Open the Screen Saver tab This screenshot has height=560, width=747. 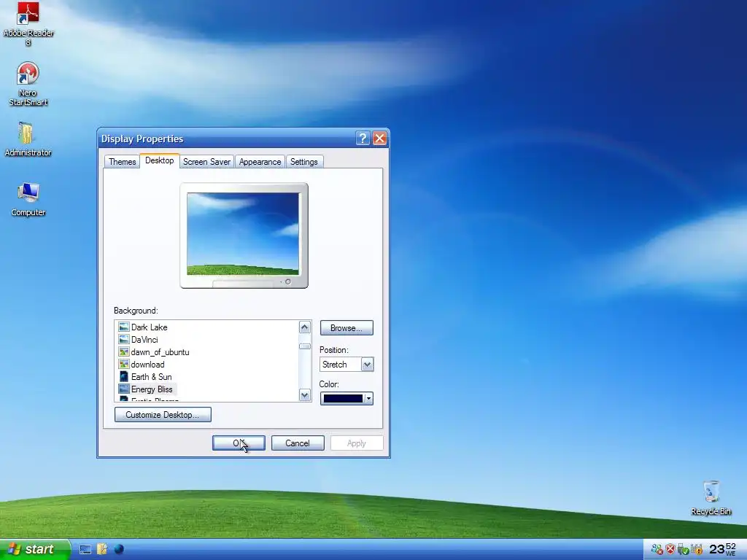206,162
